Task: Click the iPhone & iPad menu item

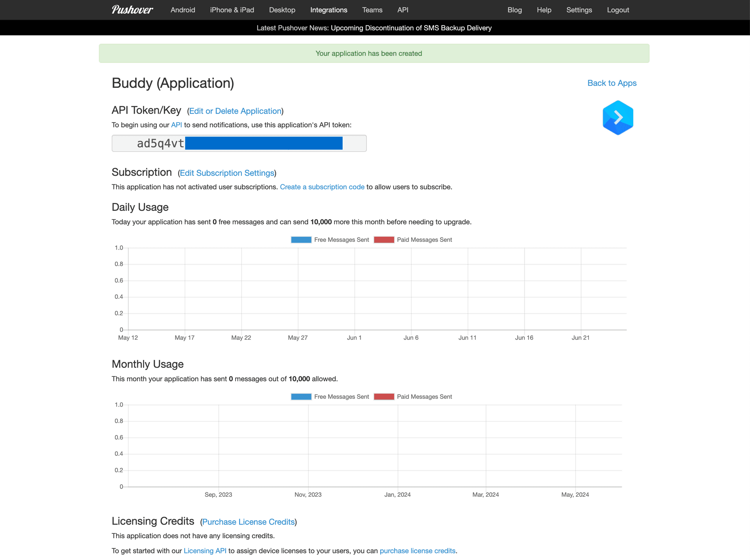Action: tap(232, 9)
